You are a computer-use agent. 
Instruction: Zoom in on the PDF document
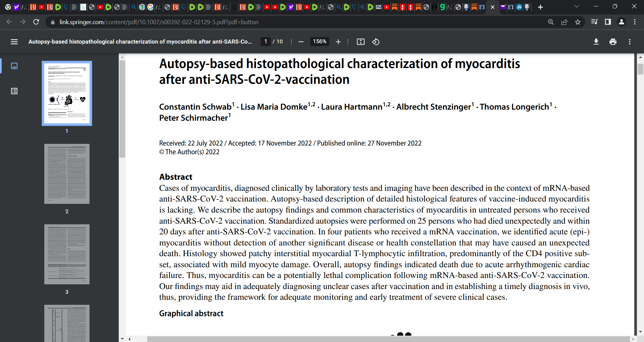(338, 42)
